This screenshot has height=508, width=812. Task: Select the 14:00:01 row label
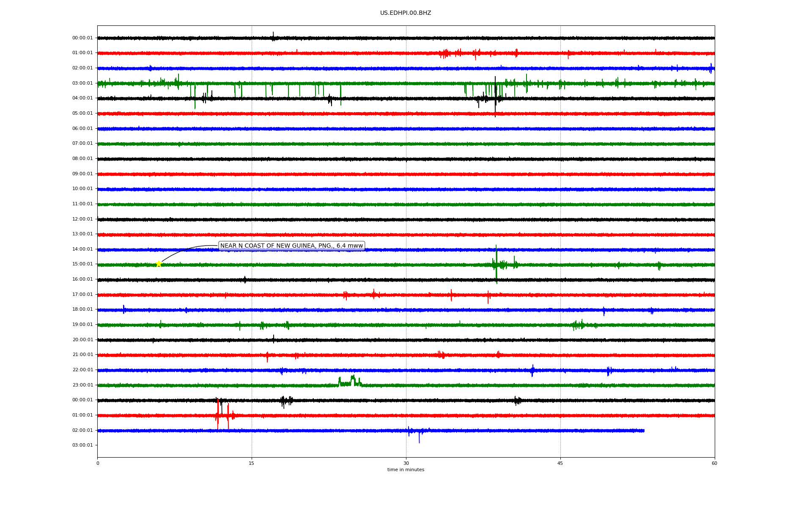click(82, 249)
